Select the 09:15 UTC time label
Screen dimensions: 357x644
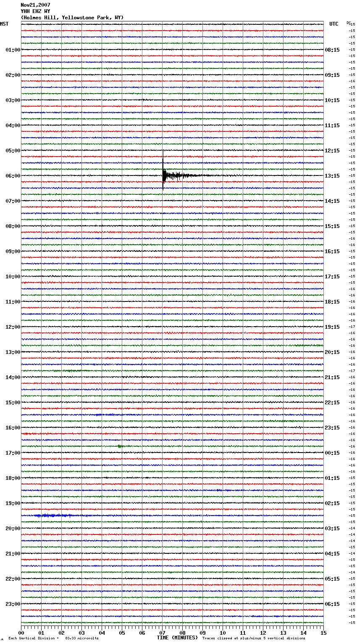[x=332, y=75]
